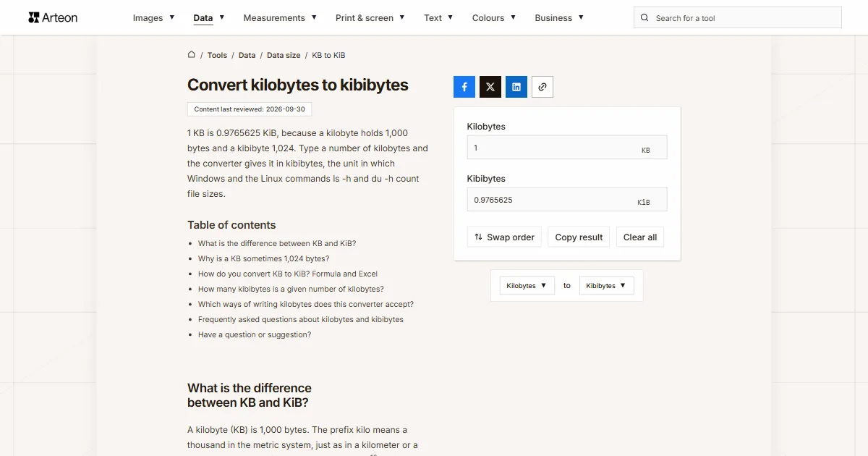Go to home via breadcrumb icon
868x456 pixels.
pyautogui.click(x=192, y=54)
